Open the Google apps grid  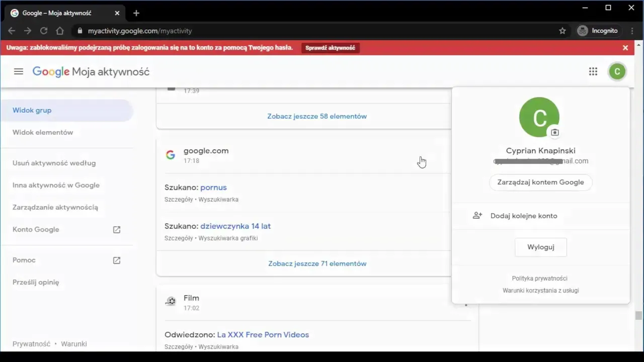pos(593,71)
